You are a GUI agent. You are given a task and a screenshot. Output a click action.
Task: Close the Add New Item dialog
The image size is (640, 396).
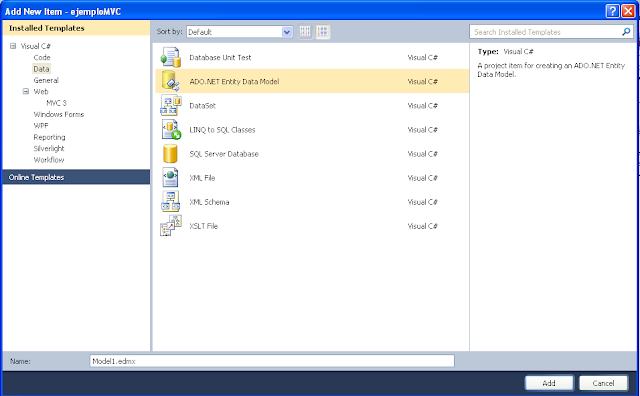click(628, 11)
